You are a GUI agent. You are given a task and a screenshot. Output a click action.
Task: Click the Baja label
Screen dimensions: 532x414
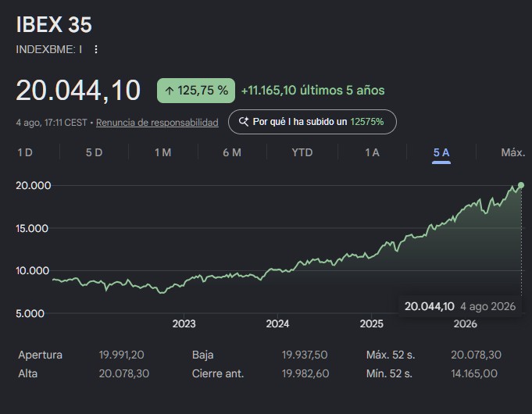click(x=202, y=355)
